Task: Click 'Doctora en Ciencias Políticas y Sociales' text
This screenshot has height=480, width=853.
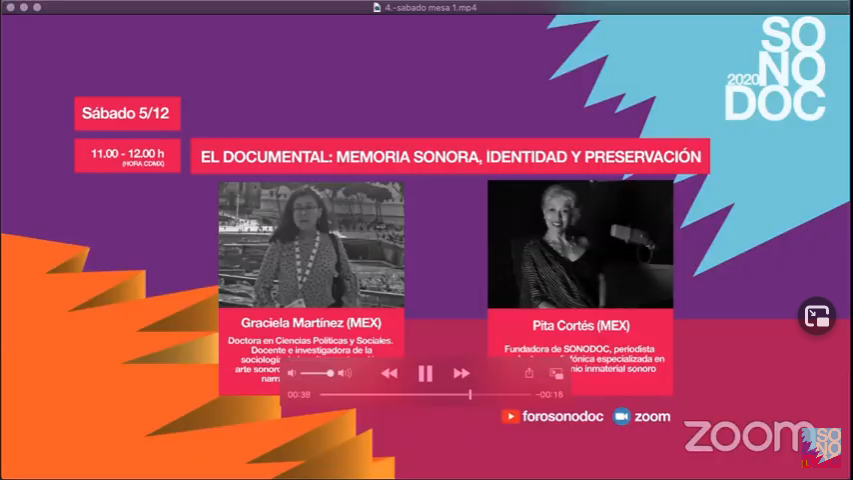Action: click(x=310, y=341)
